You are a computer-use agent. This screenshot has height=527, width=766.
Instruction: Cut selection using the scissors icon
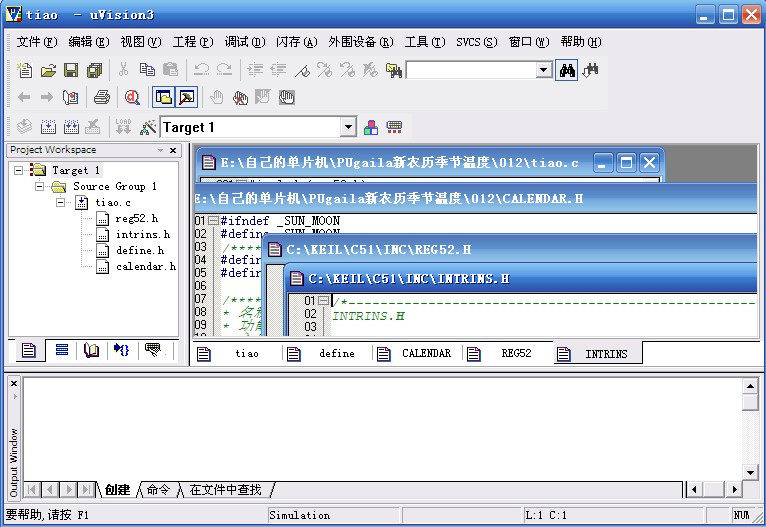[x=123, y=70]
